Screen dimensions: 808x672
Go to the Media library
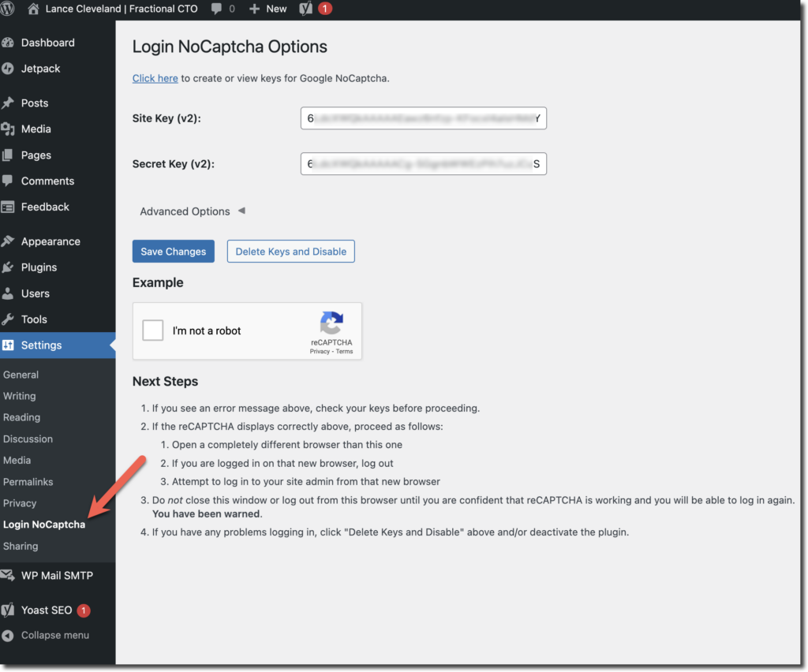(36, 129)
